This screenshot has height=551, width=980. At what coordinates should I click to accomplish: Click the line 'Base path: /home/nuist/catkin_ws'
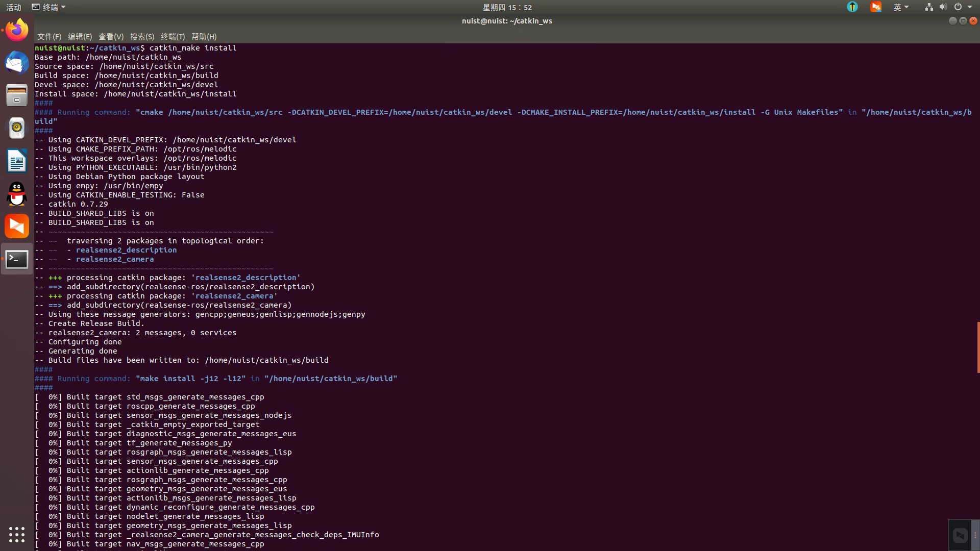coord(108,57)
